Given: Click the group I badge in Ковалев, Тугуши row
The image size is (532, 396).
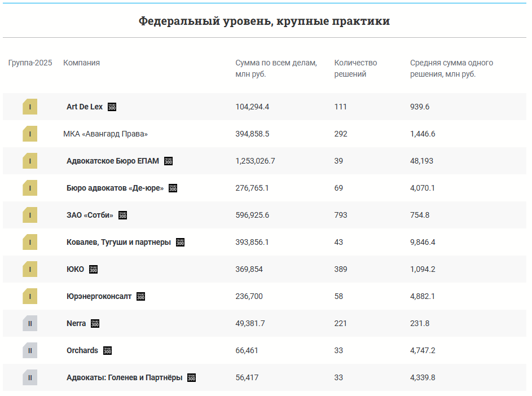Looking at the screenshot, I should tap(30, 243).
